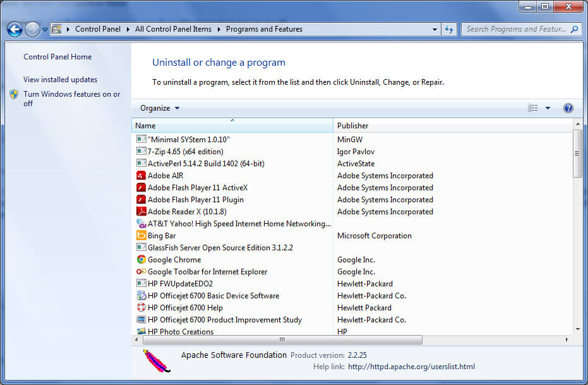Expand address bar previous locations dropdown

pos(435,29)
